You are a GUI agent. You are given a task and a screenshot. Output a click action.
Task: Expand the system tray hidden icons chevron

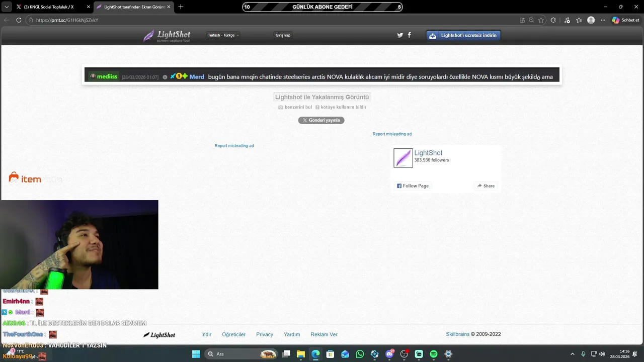pyautogui.click(x=573, y=354)
